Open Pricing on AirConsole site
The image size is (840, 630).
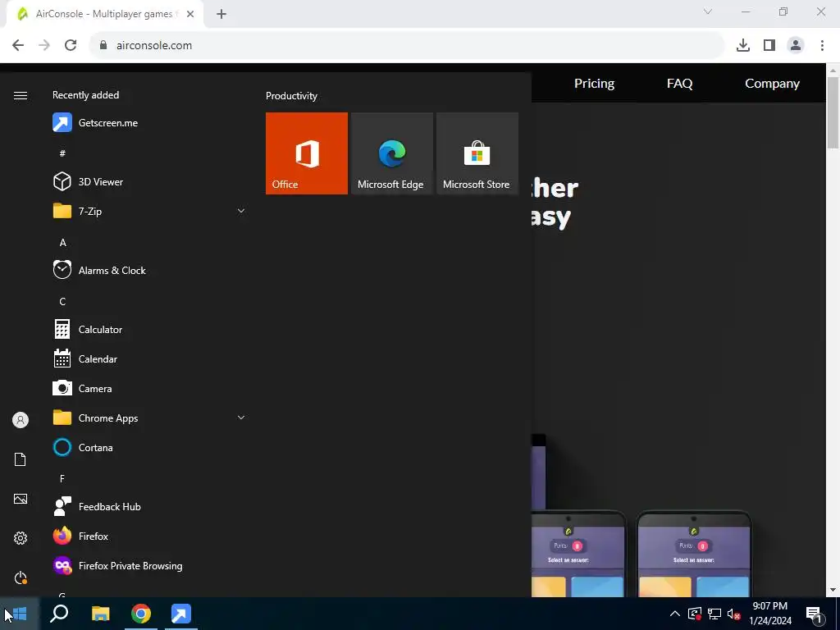coord(594,83)
